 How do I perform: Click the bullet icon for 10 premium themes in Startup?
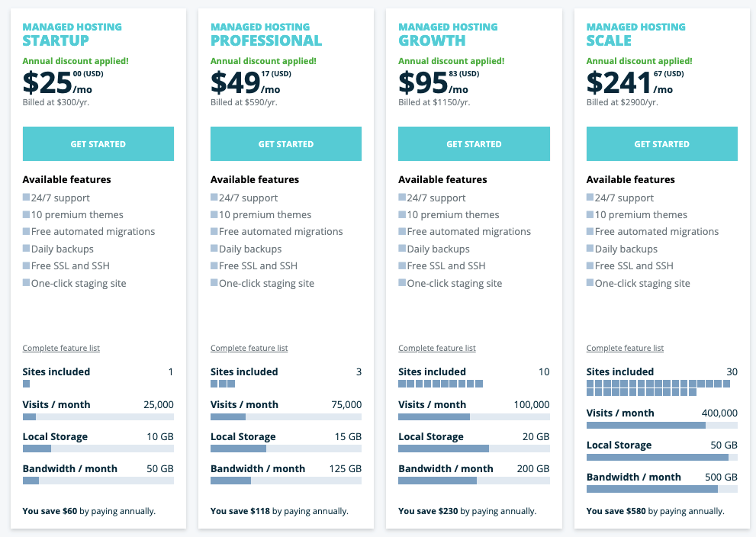coord(27,214)
